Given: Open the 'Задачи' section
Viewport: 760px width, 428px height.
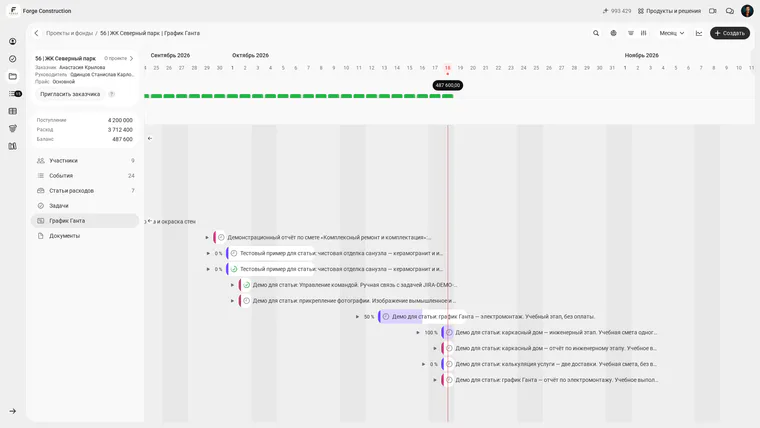Looking at the screenshot, I should point(85,206).
